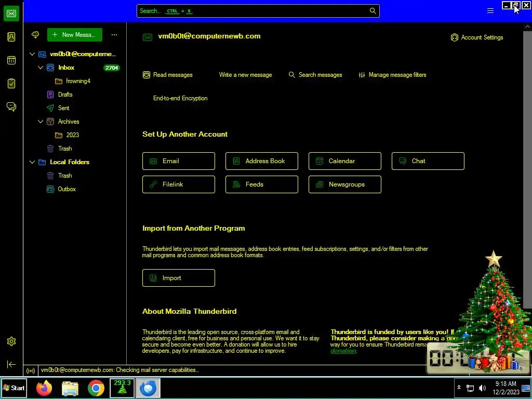Click the Import button
The height and width of the screenshot is (399, 532).
(179, 278)
